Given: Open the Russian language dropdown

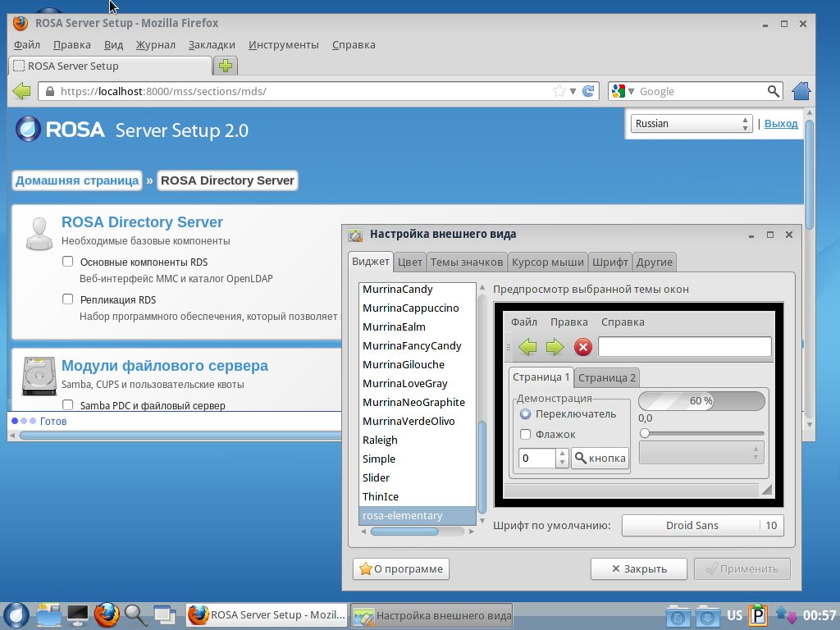Looking at the screenshot, I should tap(691, 124).
